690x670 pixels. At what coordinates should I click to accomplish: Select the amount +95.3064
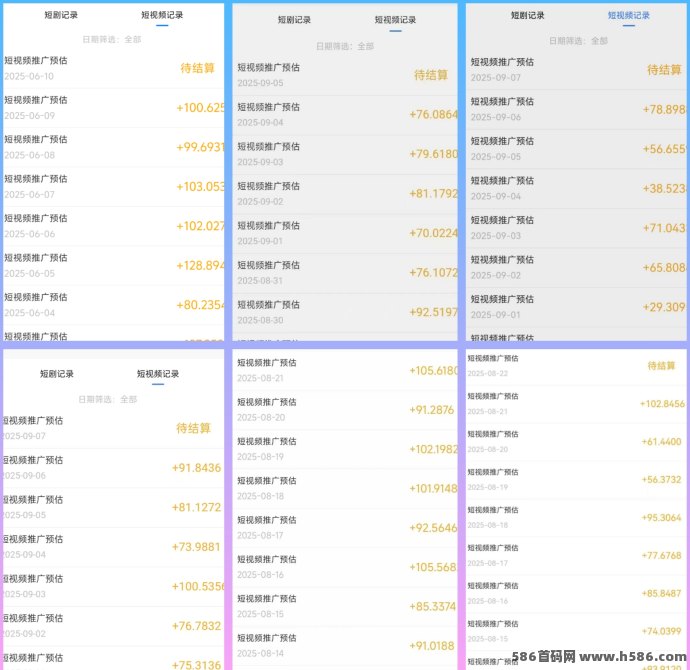click(661, 518)
